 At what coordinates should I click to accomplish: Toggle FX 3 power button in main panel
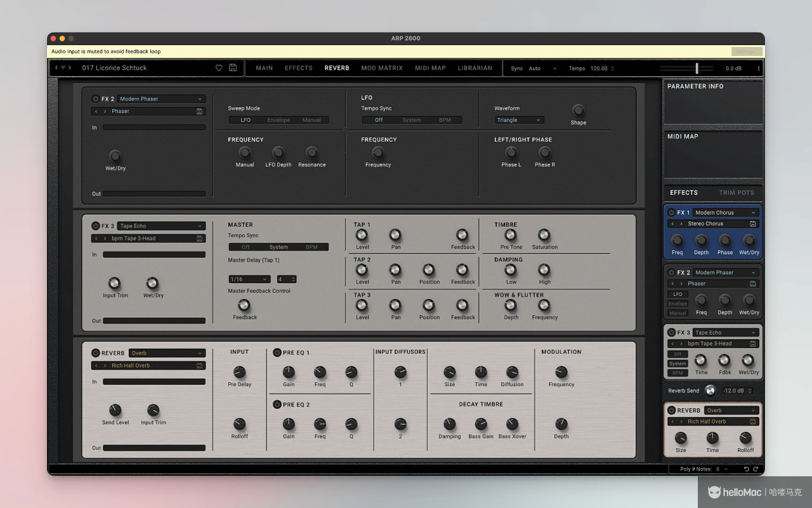96,226
